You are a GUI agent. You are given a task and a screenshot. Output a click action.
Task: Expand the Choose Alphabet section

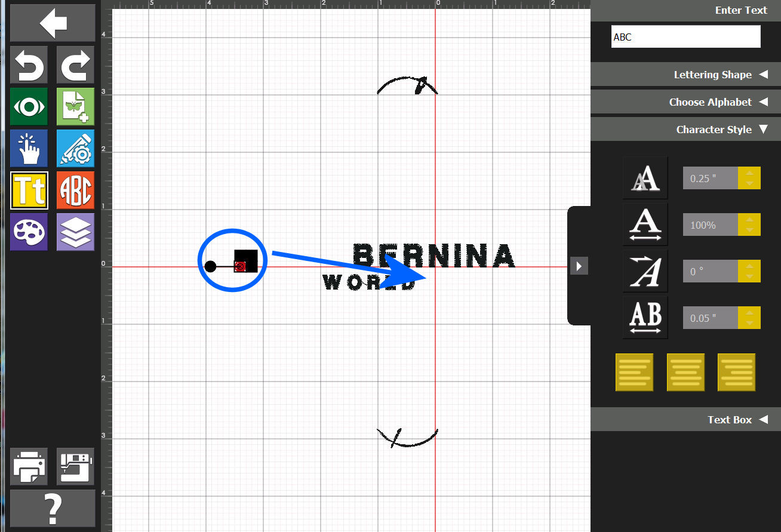coord(685,102)
